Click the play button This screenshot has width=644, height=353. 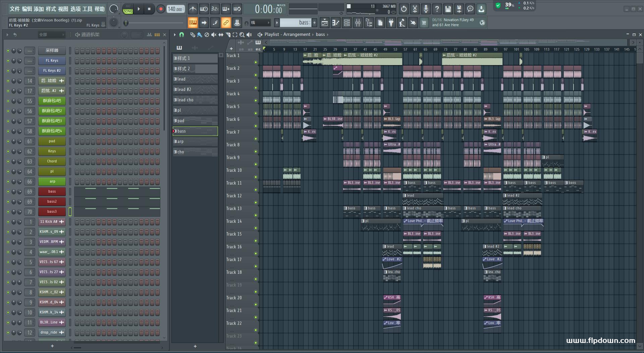[x=139, y=9]
